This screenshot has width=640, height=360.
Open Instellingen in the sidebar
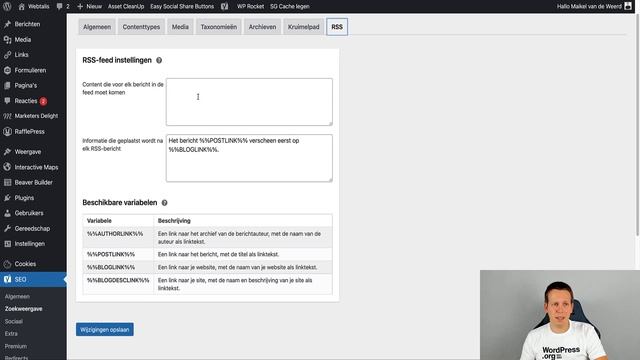click(x=30, y=244)
